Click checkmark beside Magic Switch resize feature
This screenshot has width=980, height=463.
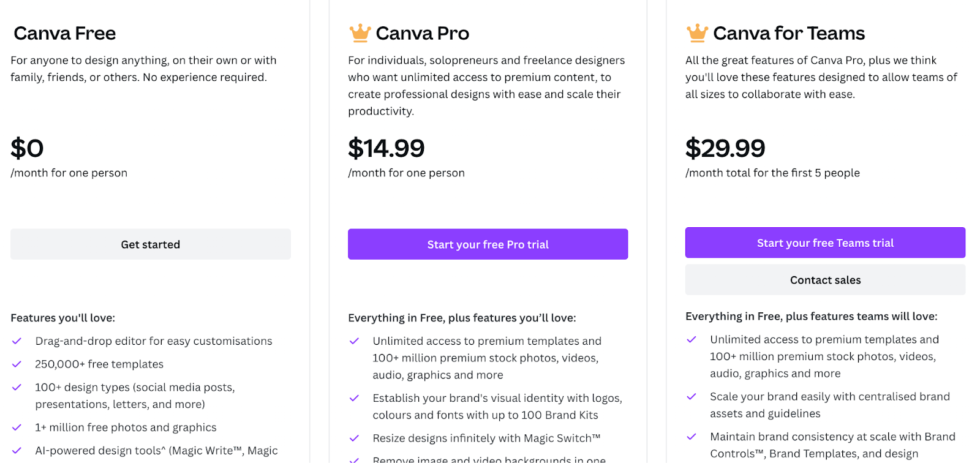coord(354,439)
